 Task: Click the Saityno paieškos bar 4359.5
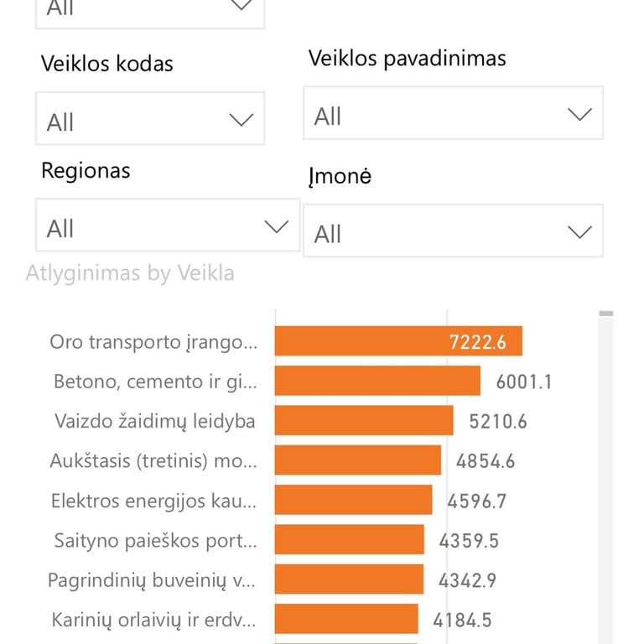pos(349,539)
